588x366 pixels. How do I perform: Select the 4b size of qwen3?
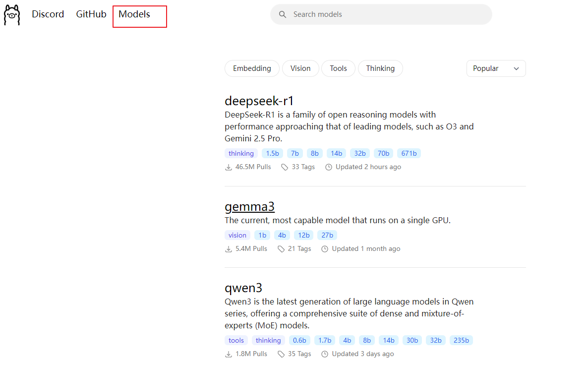click(x=347, y=341)
